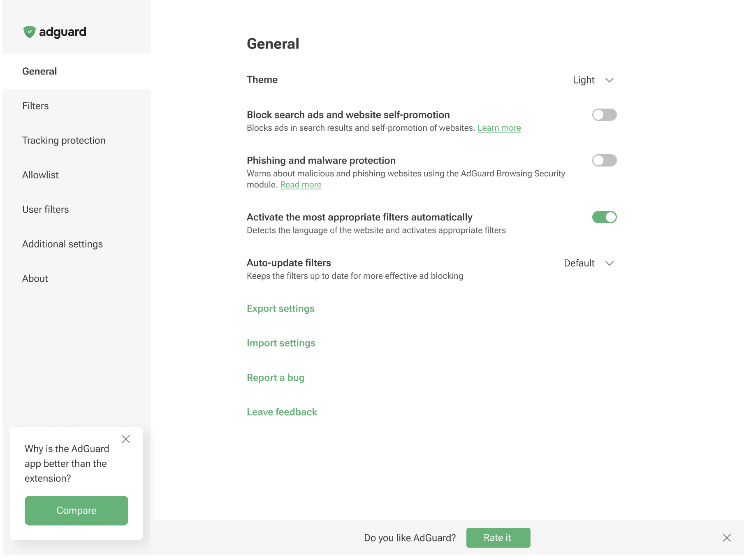The height and width of the screenshot is (560, 744).
Task: Disable automatic activation of appropriate filters
Action: tap(604, 217)
